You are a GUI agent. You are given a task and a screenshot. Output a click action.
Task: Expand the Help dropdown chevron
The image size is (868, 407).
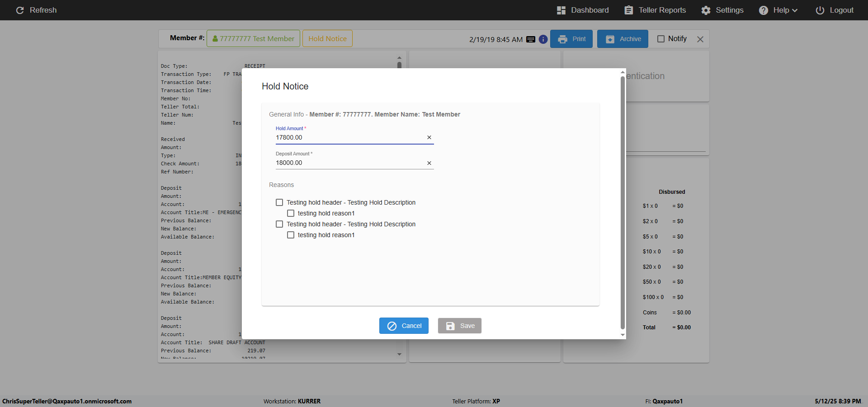click(795, 10)
